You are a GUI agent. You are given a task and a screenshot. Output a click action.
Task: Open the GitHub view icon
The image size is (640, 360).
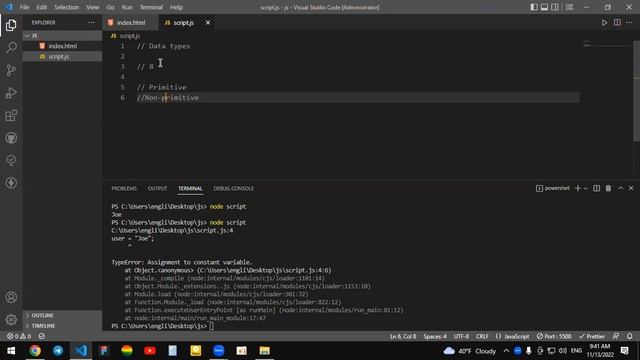coord(11,138)
